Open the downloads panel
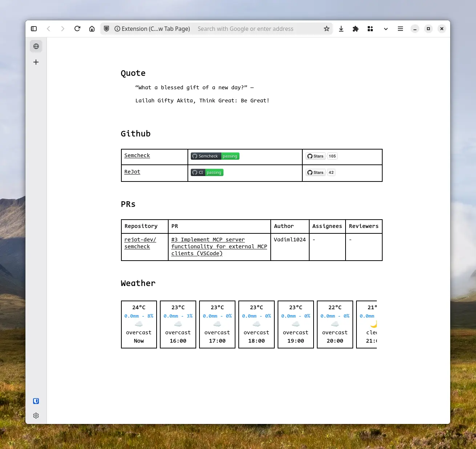Image resolution: width=476 pixels, height=449 pixels. [341, 29]
